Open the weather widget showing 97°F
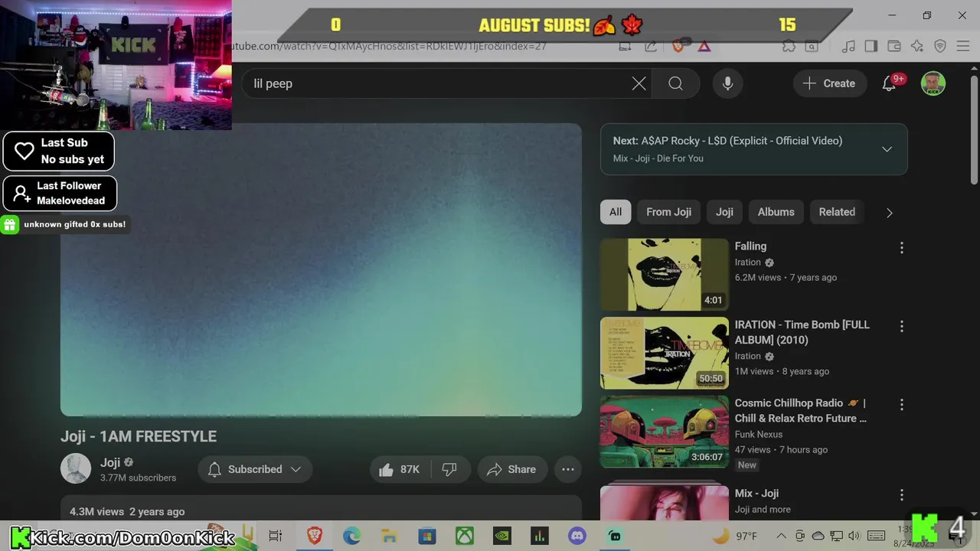 pos(735,536)
